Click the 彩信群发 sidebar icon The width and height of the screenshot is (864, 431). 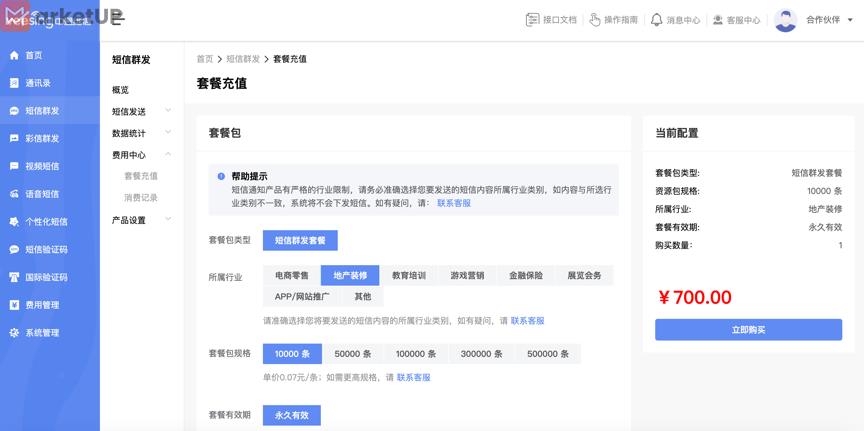click(x=14, y=139)
